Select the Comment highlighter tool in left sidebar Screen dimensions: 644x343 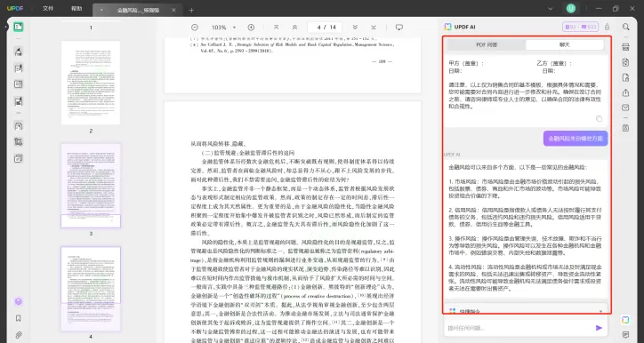[18, 52]
